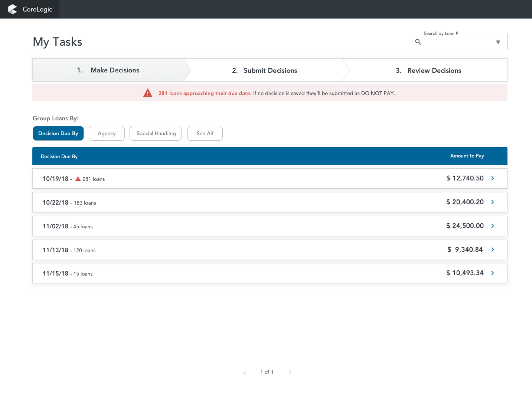532x394 pixels.
Task: Switch to the Review Decisions step
Action: [x=428, y=70]
